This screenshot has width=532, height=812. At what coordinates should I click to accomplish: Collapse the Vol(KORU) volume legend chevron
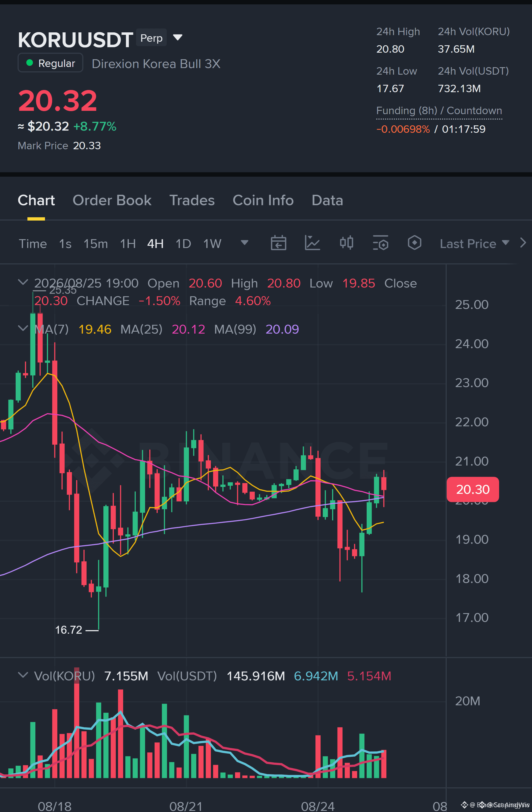pos(23,675)
